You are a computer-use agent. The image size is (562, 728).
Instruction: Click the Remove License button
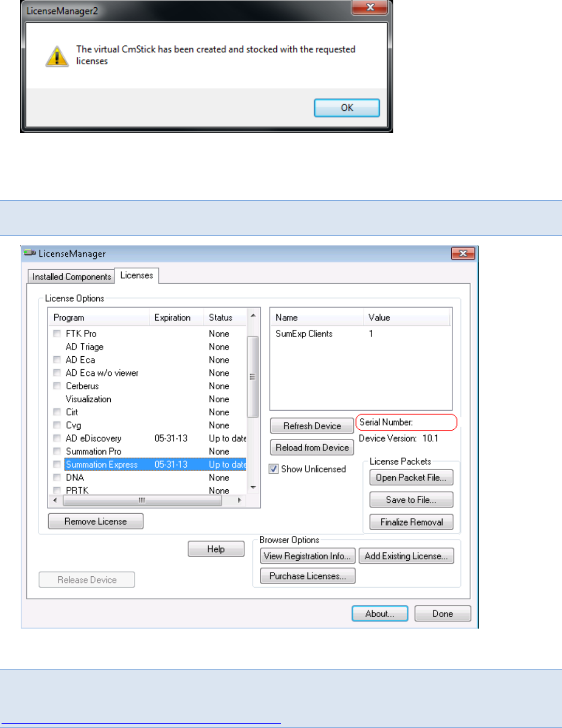96,521
